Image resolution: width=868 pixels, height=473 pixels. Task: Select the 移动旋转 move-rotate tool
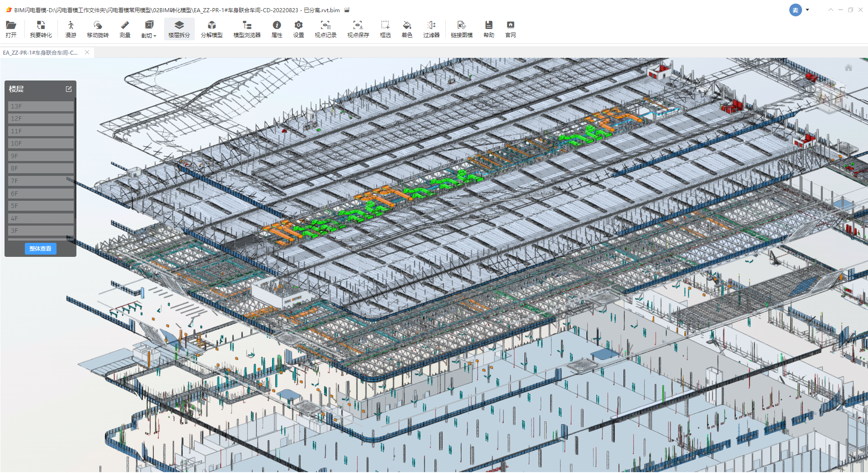tap(98, 29)
